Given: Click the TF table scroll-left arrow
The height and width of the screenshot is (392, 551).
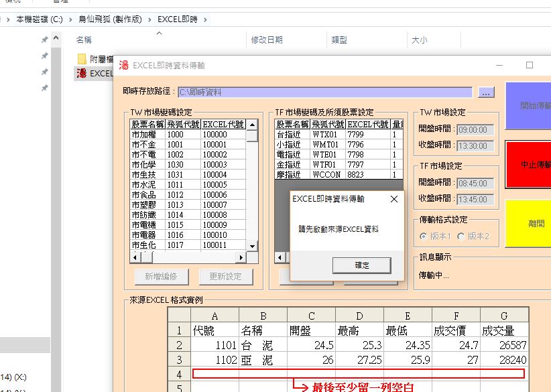Looking at the screenshot, I should click(x=280, y=257).
